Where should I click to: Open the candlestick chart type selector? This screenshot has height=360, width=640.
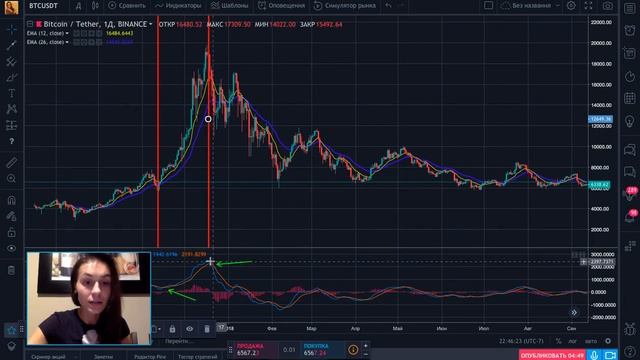click(95, 6)
